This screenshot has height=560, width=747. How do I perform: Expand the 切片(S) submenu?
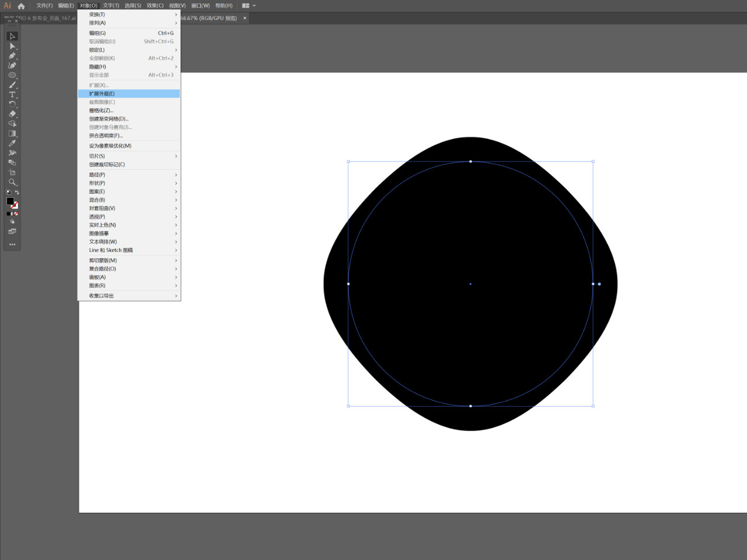129,156
